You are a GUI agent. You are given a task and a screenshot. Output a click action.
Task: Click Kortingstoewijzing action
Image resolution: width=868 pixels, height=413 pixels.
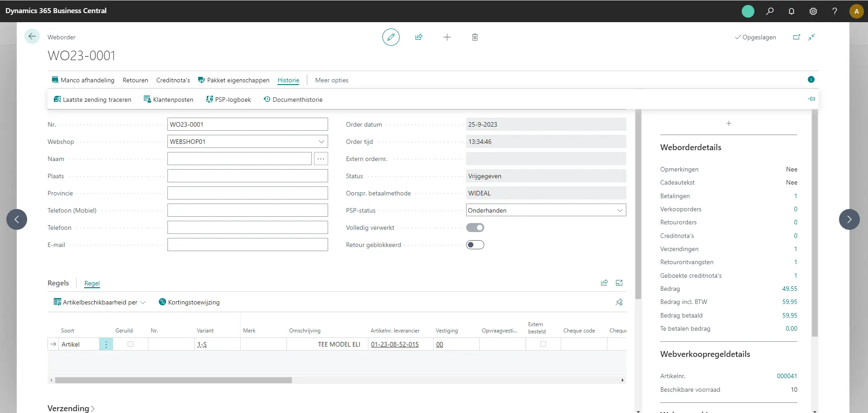(x=189, y=302)
